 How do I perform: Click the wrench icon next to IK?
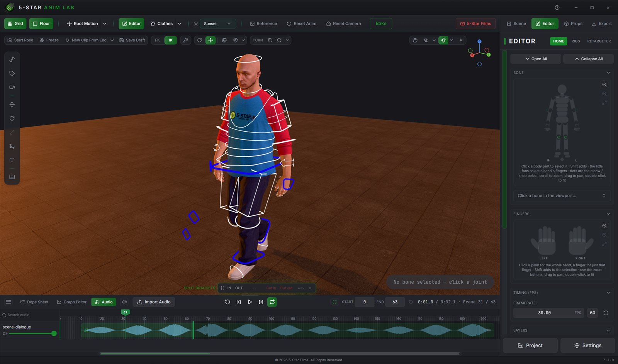point(186,40)
